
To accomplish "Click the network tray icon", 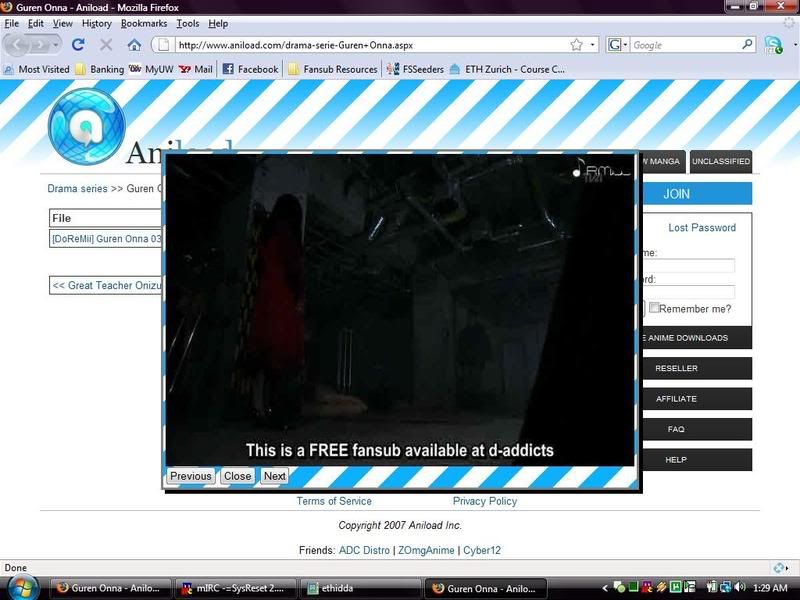I will click(x=726, y=588).
